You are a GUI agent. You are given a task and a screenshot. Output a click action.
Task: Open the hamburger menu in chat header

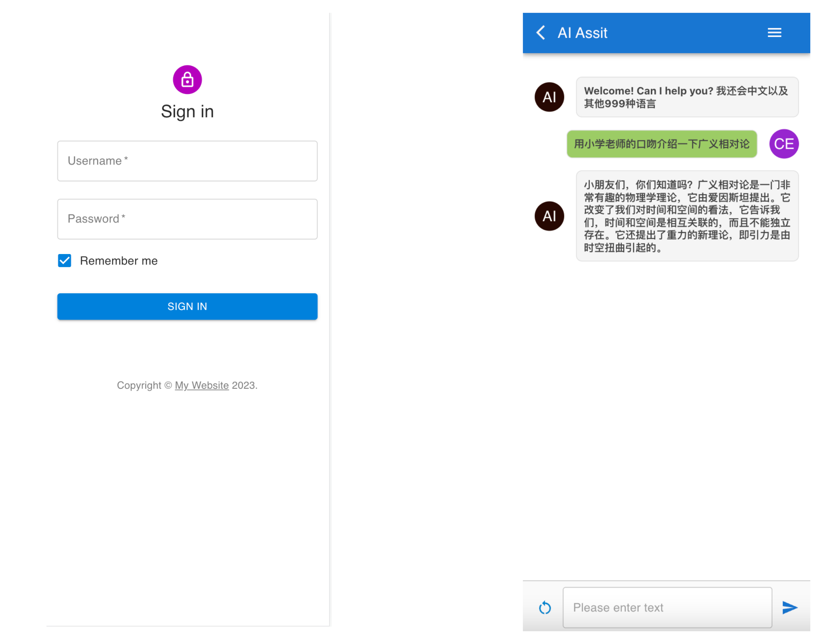[774, 33]
